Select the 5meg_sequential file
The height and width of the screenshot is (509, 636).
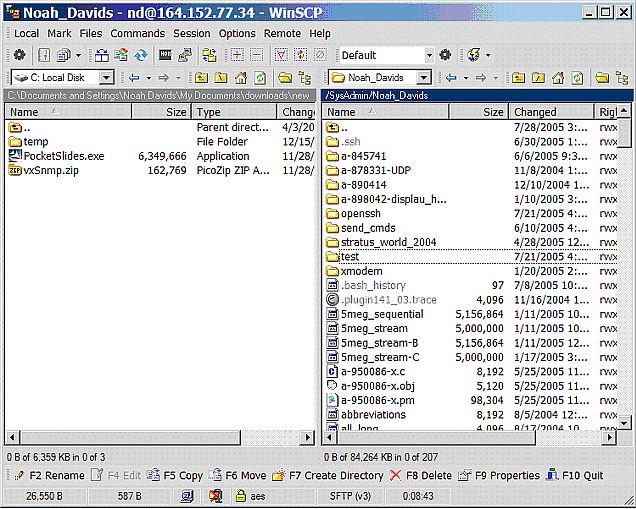pyautogui.click(x=375, y=314)
